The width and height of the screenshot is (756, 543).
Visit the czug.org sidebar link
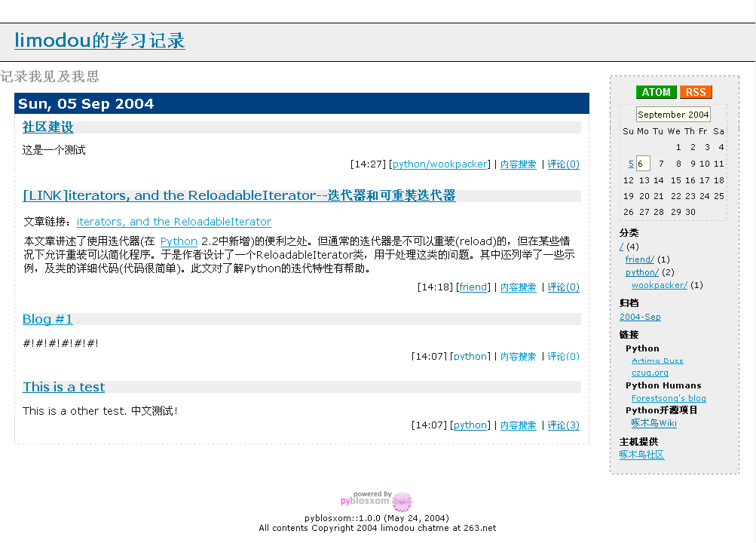click(x=650, y=373)
